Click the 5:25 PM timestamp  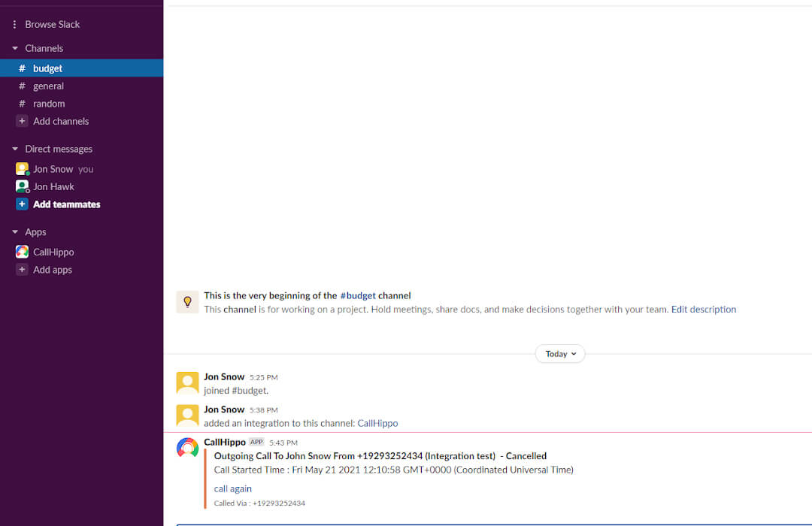(264, 377)
